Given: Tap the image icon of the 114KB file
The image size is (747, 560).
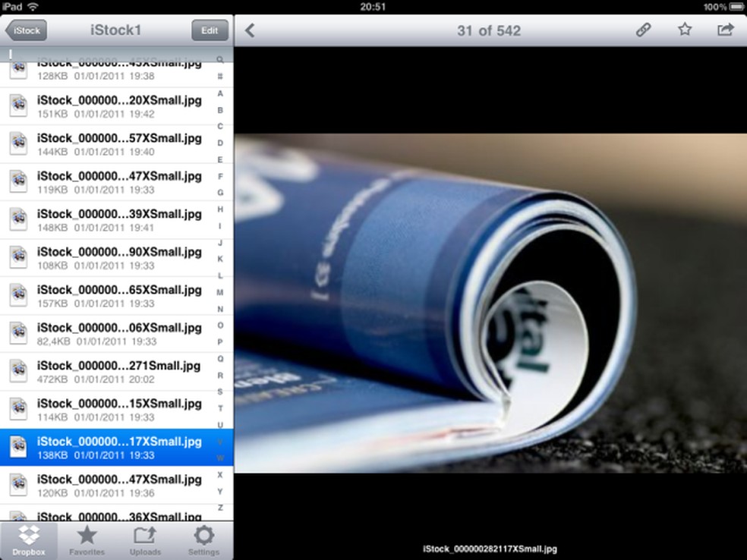Looking at the screenshot, I should (18, 409).
